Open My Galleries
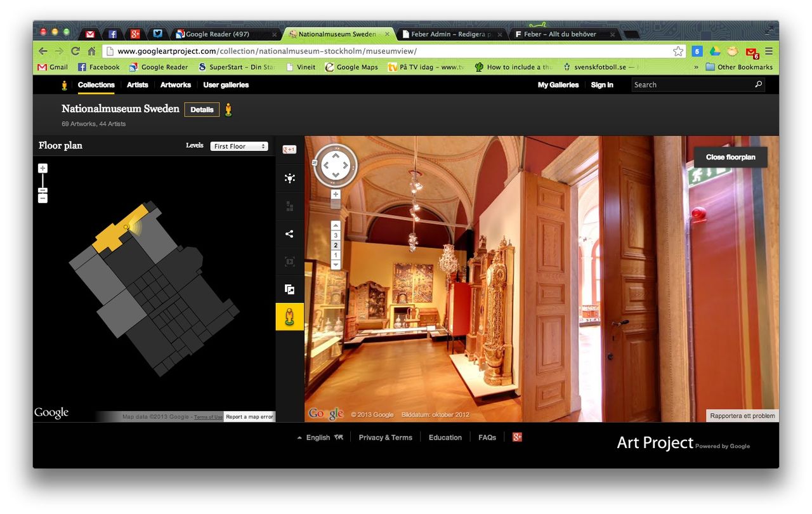 [x=558, y=84]
